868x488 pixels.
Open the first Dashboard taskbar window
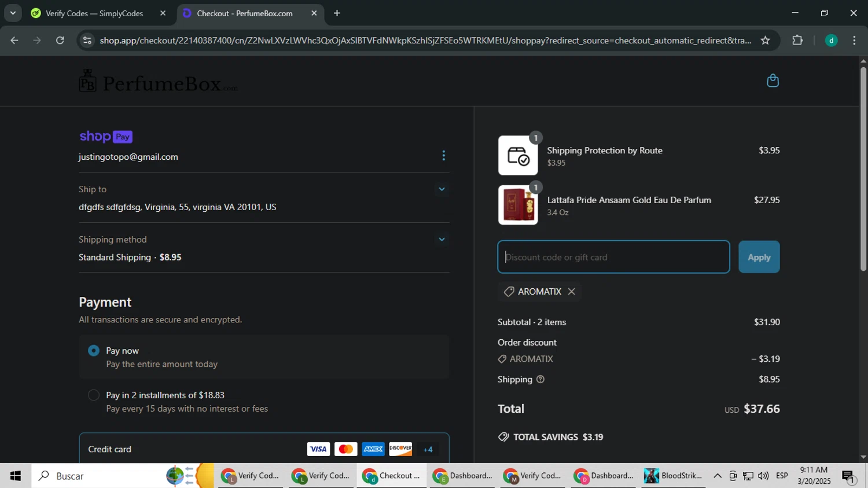point(462,476)
